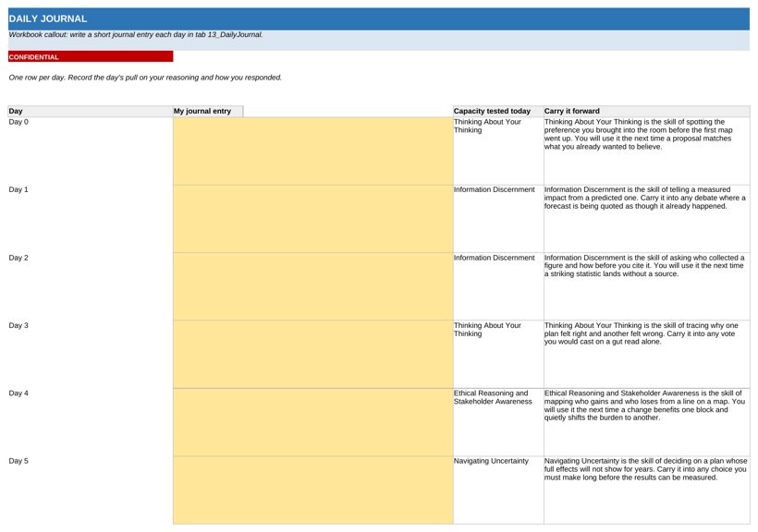This screenshot has width=758, height=532.
Task: Click the Day 1 journal entry field
Action: click(312, 219)
